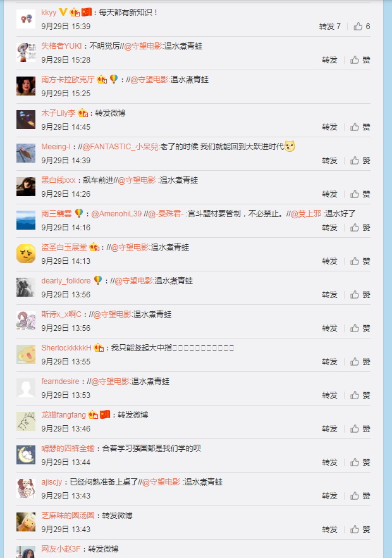Like 木子Lily李's repost
This screenshot has width=392, height=558.
[360, 127]
